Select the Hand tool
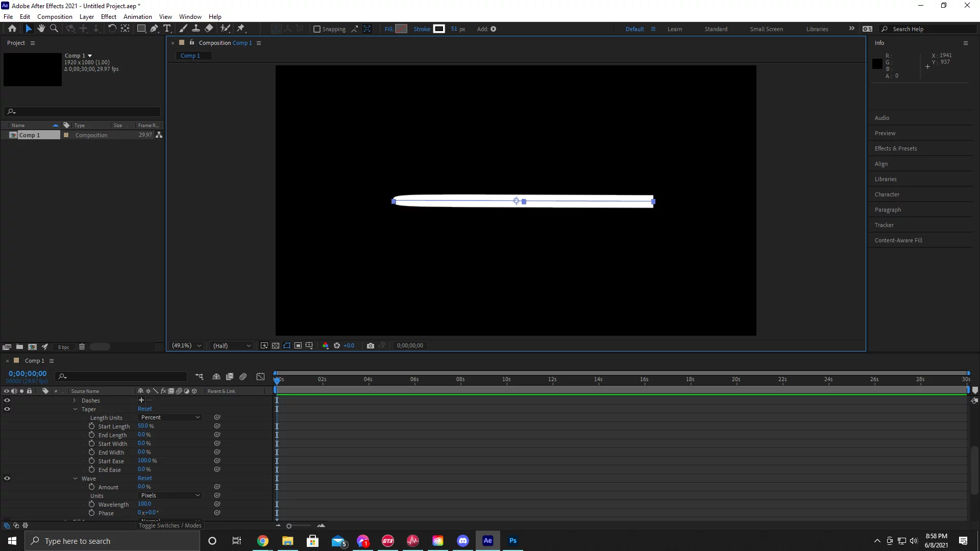The height and width of the screenshot is (551, 980). coord(41,29)
